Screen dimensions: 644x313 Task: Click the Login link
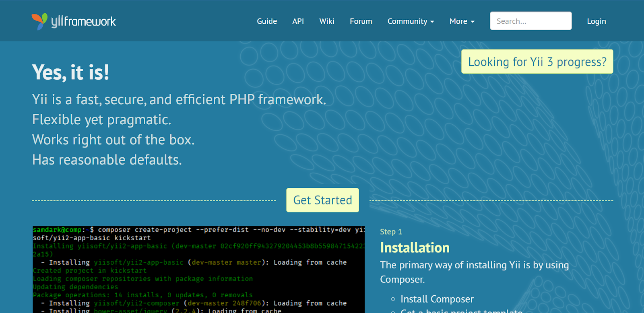[x=596, y=21]
